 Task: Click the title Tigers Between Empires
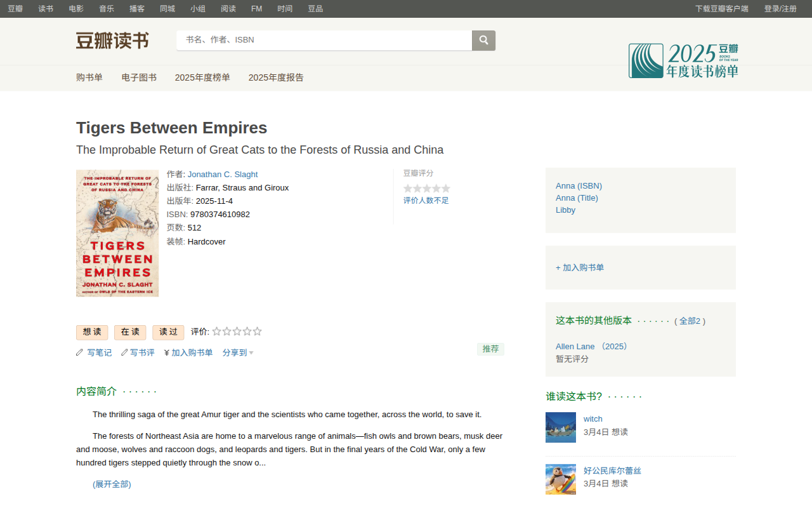[x=171, y=128]
